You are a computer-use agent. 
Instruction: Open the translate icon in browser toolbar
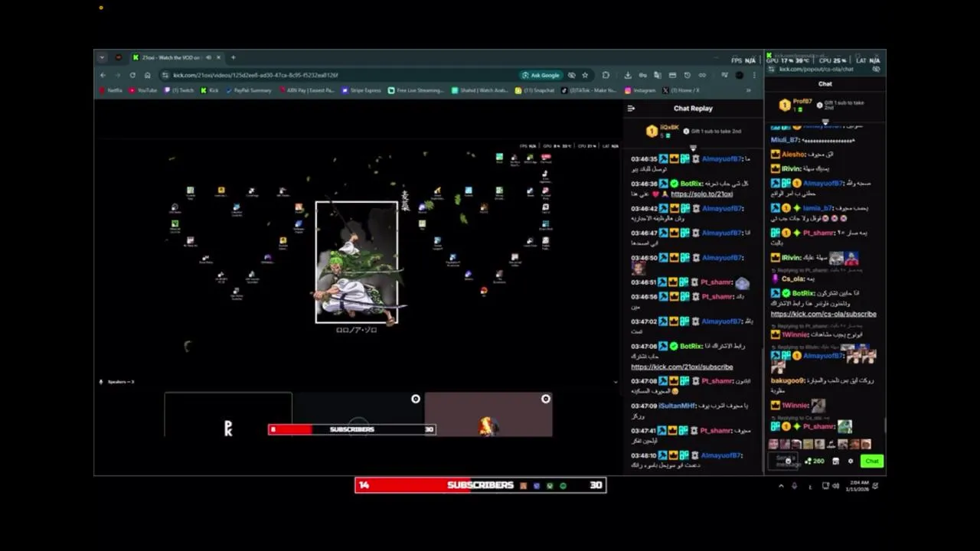click(658, 75)
